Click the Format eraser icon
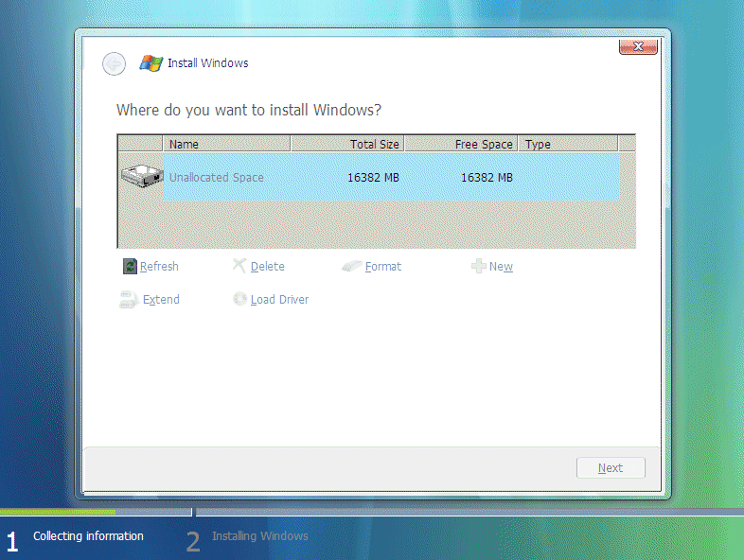Screen dimensions: 744x560 [351, 267]
